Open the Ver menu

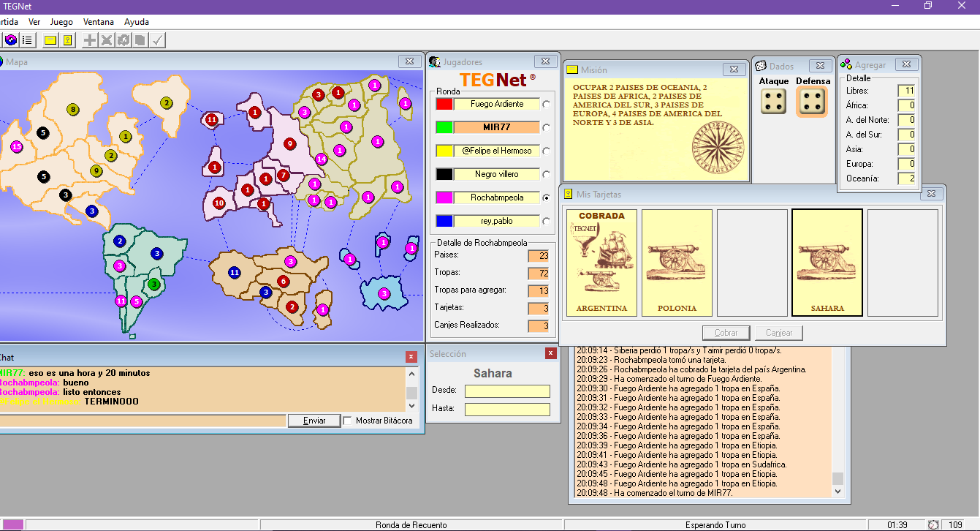click(x=34, y=22)
